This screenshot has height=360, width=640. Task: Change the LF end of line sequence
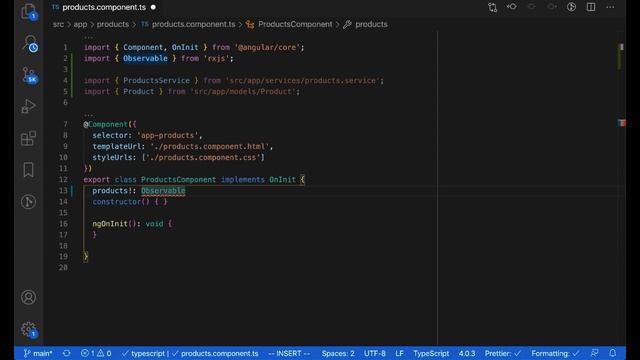coord(399,353)
